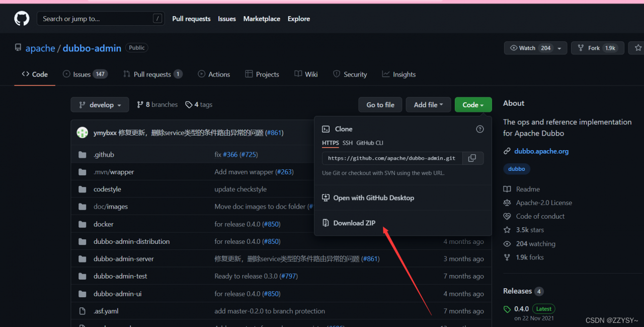This screenshot has height=327, width=644.
Task: Open Issues in the top navigation
Action: [227, 19]
